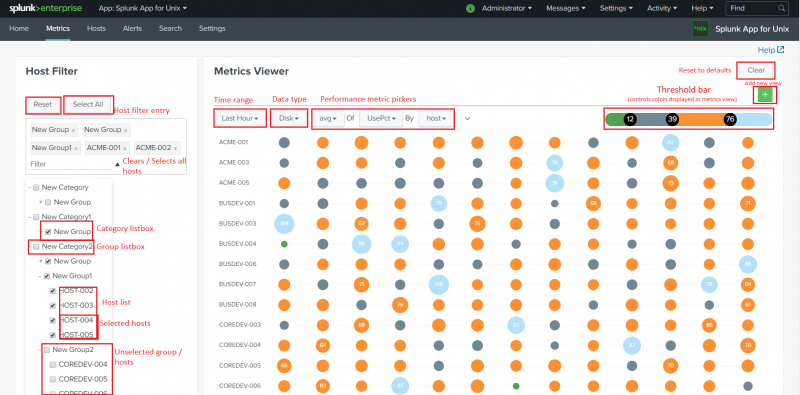Check the New Category2 checkbox
800x395 pixels.
click(36, 246)
